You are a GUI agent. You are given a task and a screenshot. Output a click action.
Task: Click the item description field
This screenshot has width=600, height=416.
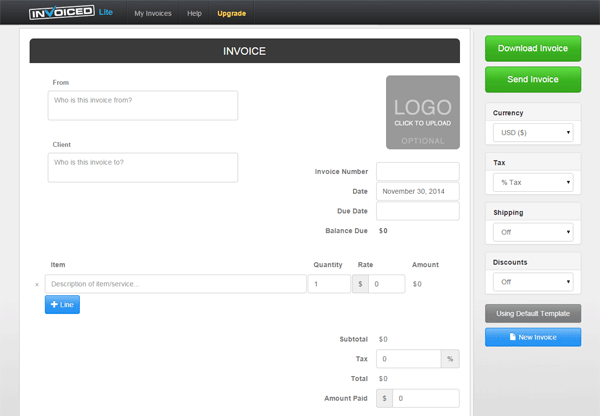(176, 284)
